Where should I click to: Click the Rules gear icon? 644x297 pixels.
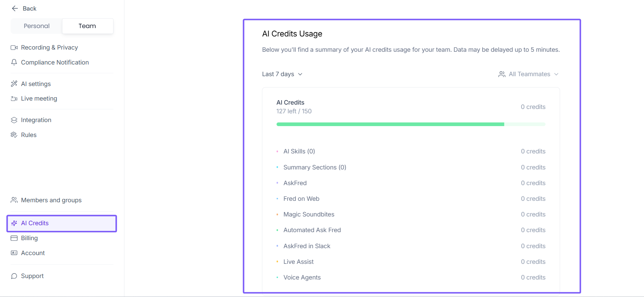click(x=14, y=135)
